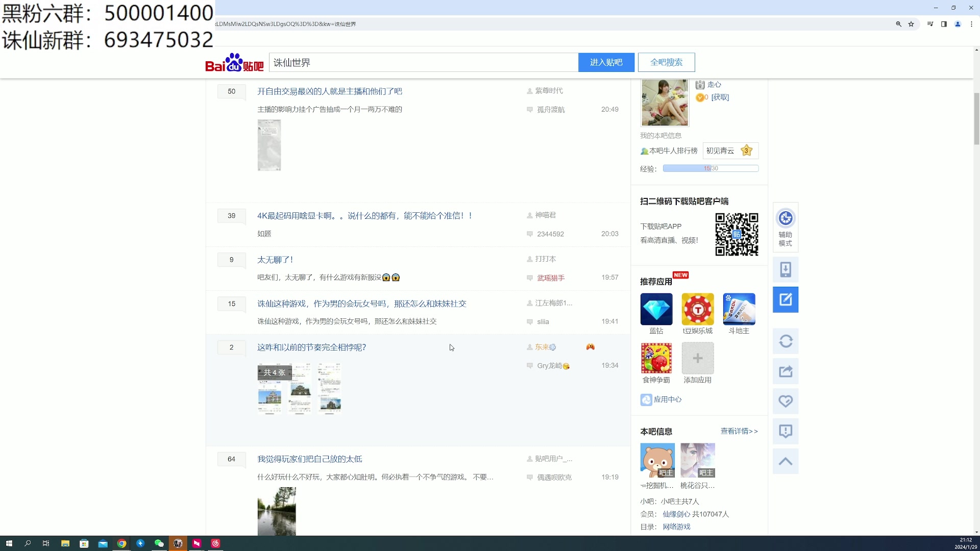Viewport: 980px width, 551px height.
Task: Open the 蓝钻 recommended app icon
Action: [656, 310]
